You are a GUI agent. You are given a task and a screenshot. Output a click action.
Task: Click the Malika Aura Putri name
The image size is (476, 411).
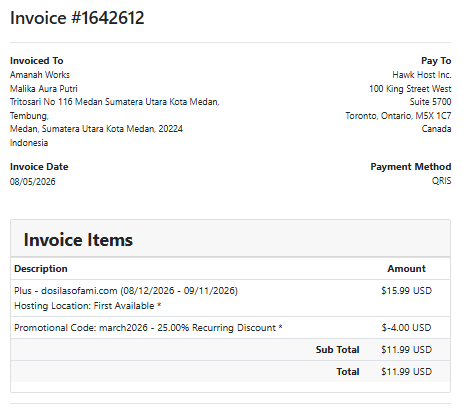44,89
